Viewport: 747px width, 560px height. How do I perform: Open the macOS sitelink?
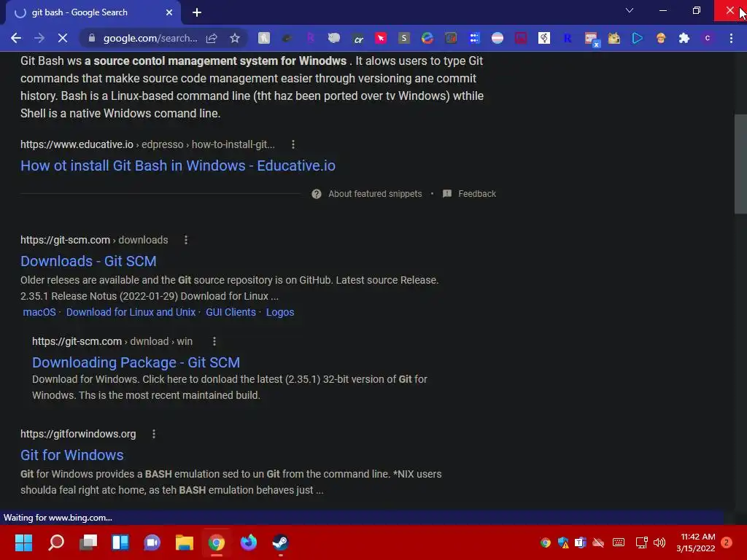pos(39,312)
